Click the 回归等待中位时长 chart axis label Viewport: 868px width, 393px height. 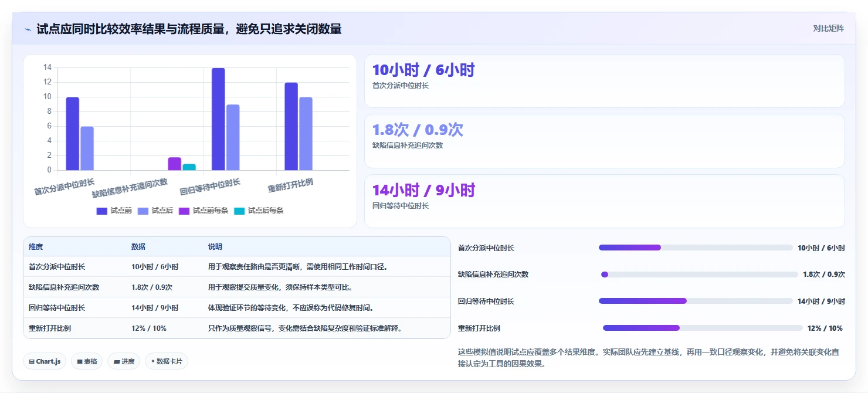tap(210, 187)
